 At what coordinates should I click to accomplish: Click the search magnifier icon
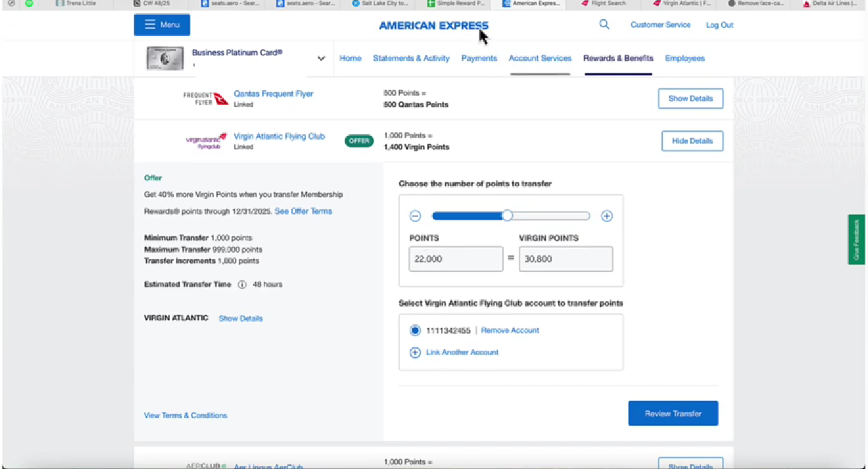(x=604, y=25)
